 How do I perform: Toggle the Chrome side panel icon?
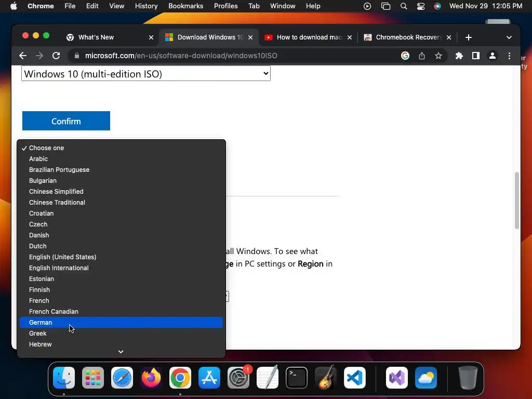pos(476,56)
